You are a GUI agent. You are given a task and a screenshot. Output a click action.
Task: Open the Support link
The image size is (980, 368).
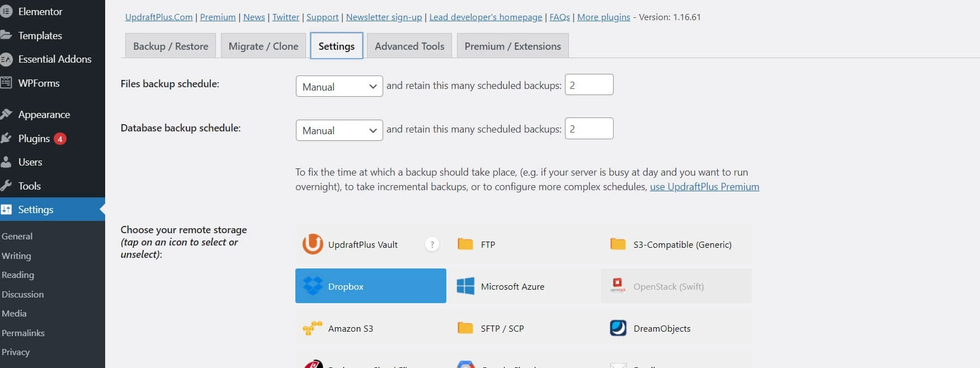coord(323,17)
